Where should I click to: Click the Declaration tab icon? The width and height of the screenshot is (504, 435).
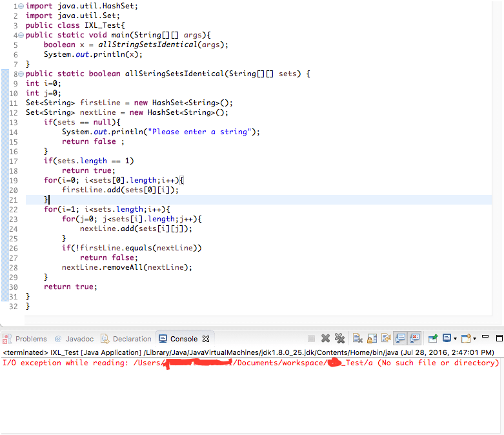[105, 339]
